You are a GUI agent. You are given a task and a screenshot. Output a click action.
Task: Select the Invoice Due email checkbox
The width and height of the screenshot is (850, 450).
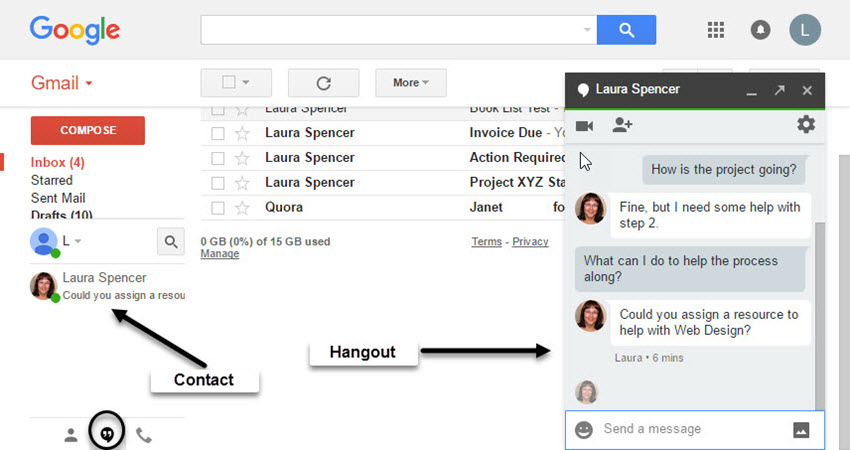tap(217, 133)
